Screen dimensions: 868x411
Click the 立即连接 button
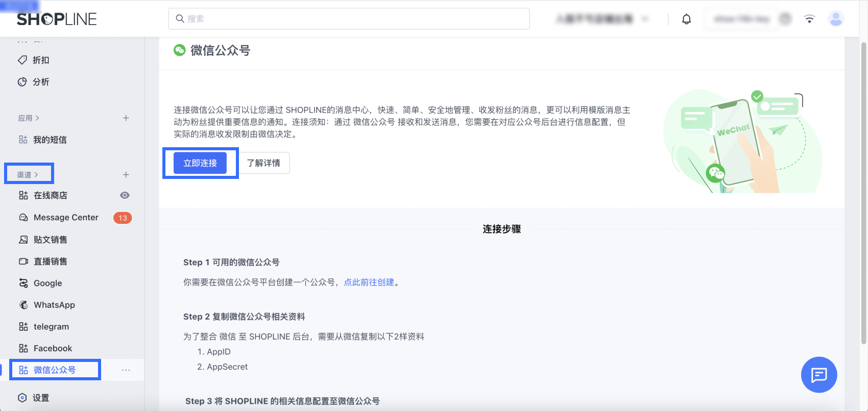pos(200,163)
